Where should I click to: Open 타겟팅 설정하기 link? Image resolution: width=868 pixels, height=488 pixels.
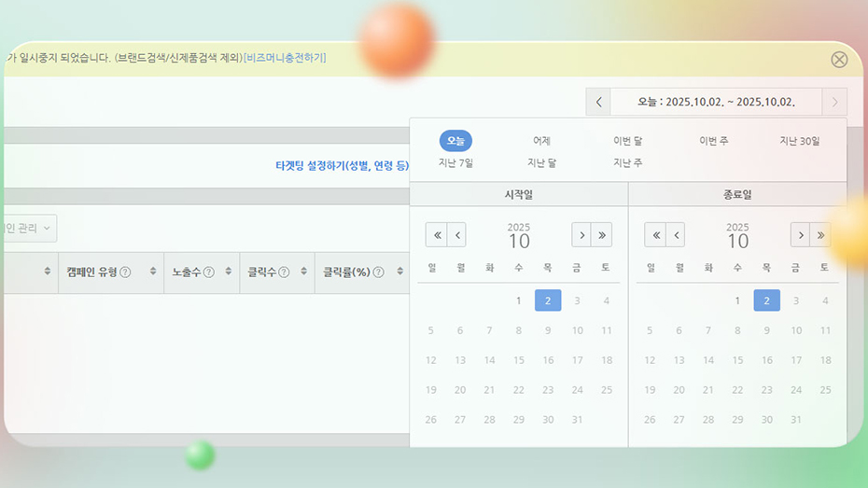coord(342,166)
